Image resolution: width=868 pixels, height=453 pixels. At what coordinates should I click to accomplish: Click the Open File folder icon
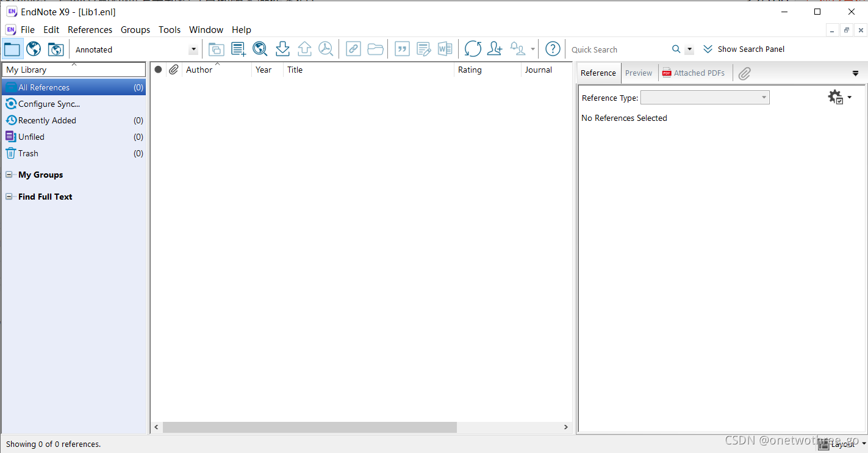pos(376,49)
